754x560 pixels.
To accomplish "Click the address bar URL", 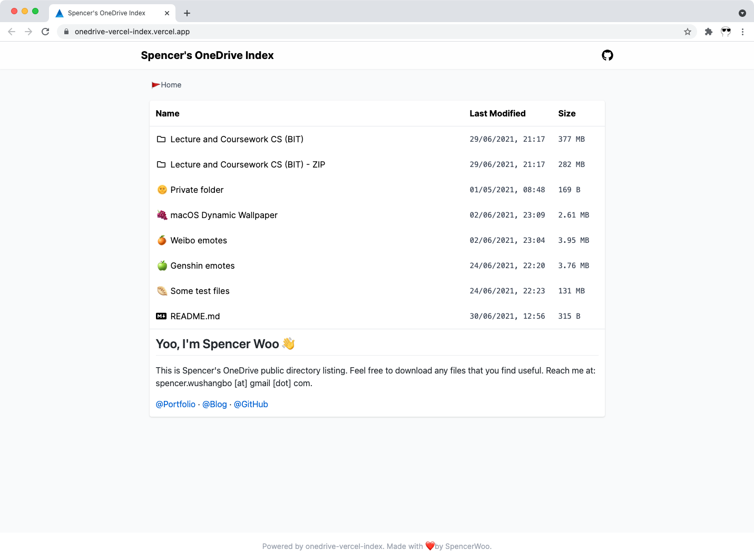I will pyautogui.click(x=132, y=32).
